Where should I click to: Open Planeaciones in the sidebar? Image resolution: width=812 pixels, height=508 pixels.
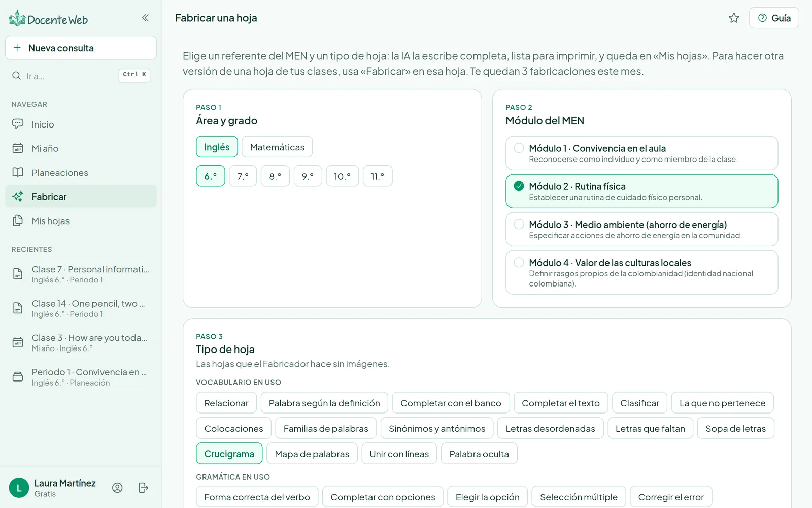tap(81, 173)
